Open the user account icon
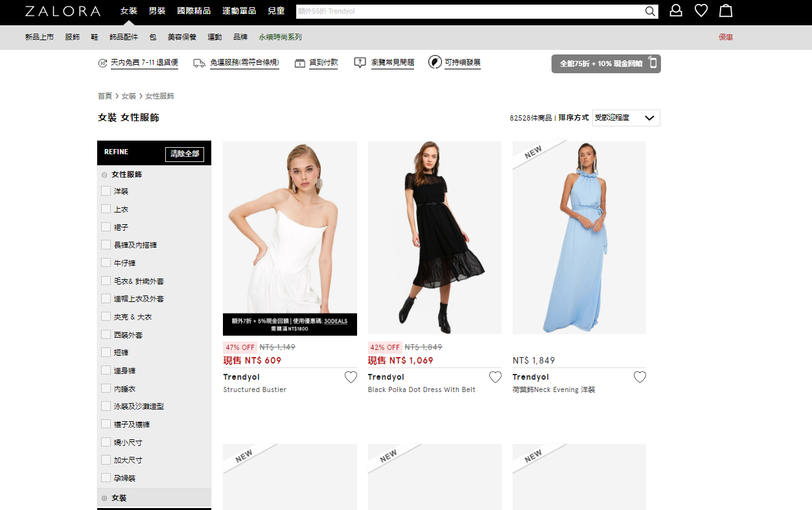This screenshot has height=510, width=812. pyautogui.click(x=676, y=10)
